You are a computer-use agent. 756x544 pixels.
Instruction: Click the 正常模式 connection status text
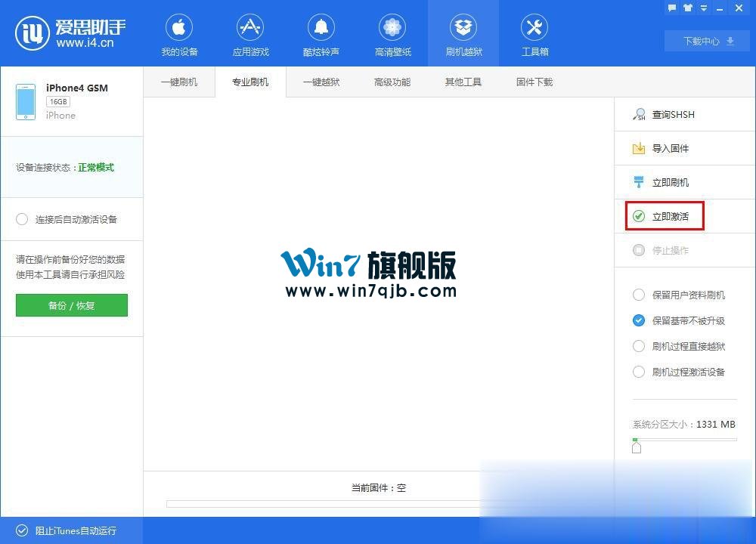[x=96, y=167]
